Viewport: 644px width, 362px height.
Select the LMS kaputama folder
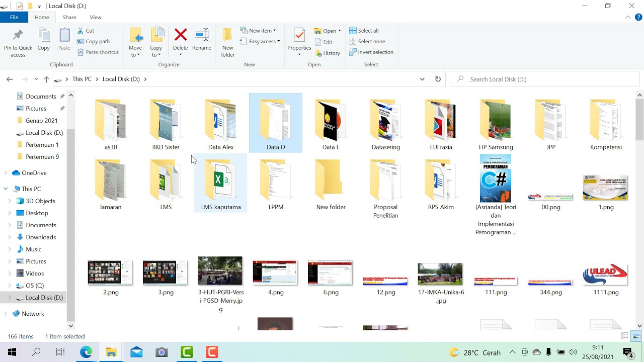[x=221, y=183]
